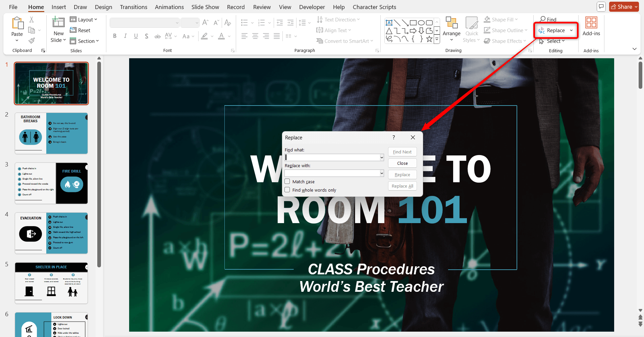Click the Center alignment icon
The height and width of the screenshot is (337, 644).
pyautogui.click(x=255, y=36)
